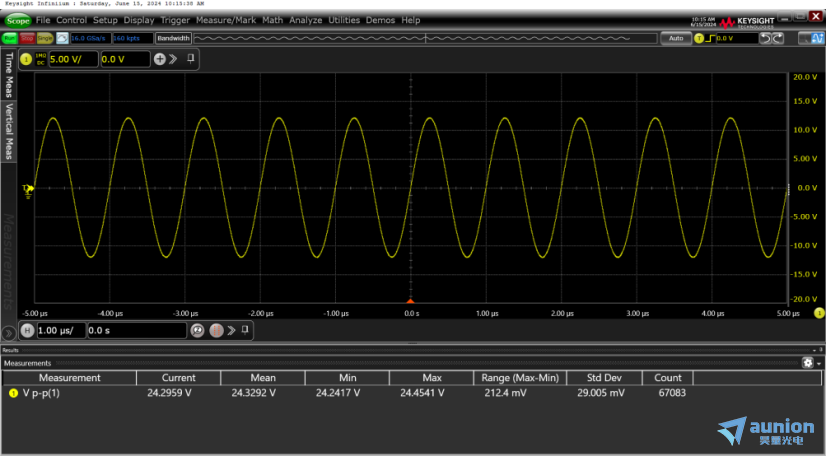Toggle channel 1 yellow enable button
826x456 pixels.
pyautogui.click(x=26, y=60)
